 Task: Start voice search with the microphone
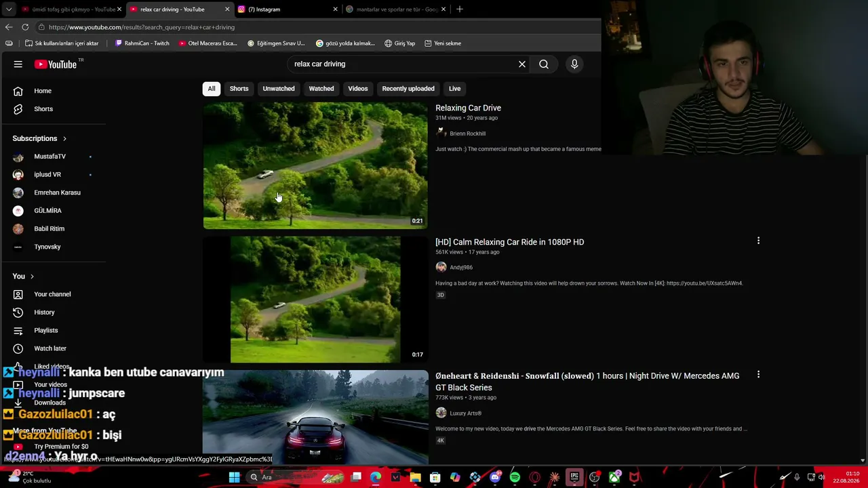point(574,64)
